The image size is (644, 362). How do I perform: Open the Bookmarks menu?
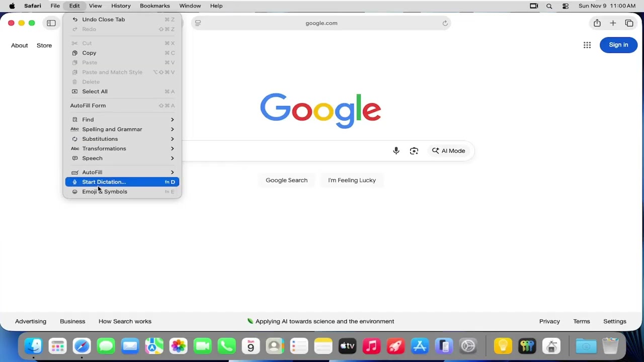(x=155, y=6)
